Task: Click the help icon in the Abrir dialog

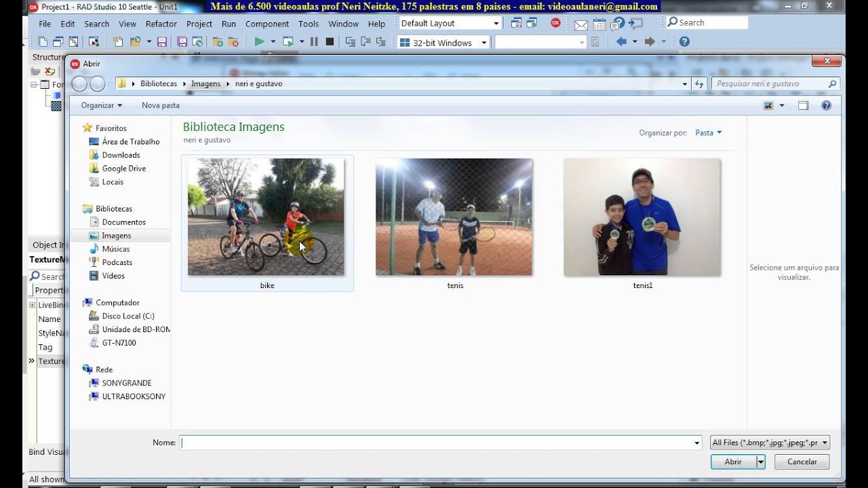Action: tap(826, 105)
